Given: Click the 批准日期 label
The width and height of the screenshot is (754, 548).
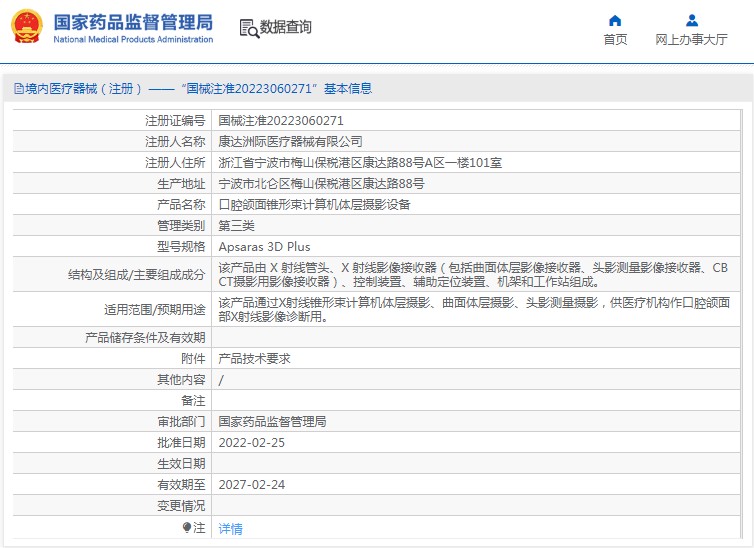Looking at the screenshot, I should (x=181, y=443).
